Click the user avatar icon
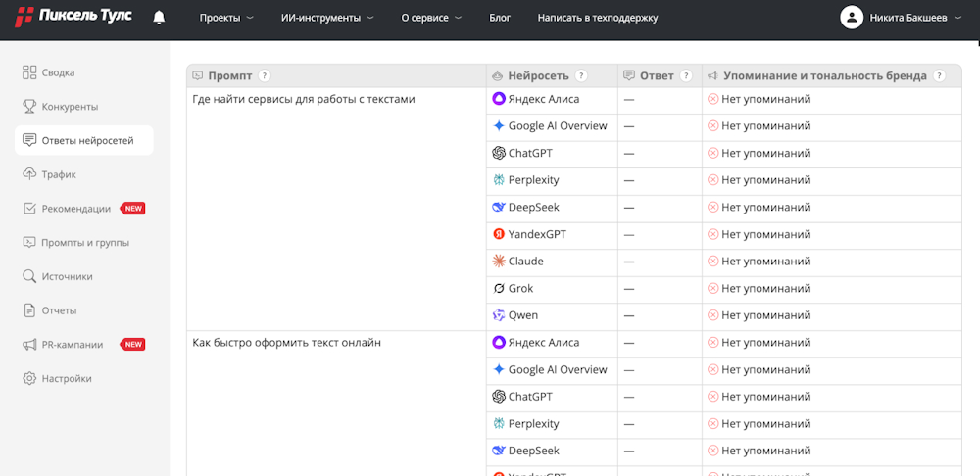This screenshot has width=980, height=476. tap(852, 18)
